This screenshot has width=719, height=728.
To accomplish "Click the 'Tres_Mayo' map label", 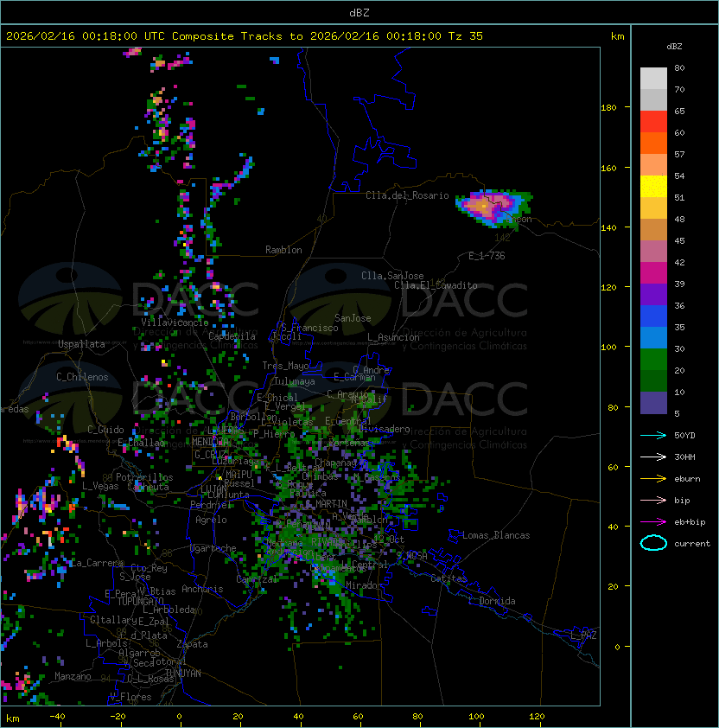I will pos(285,366).
